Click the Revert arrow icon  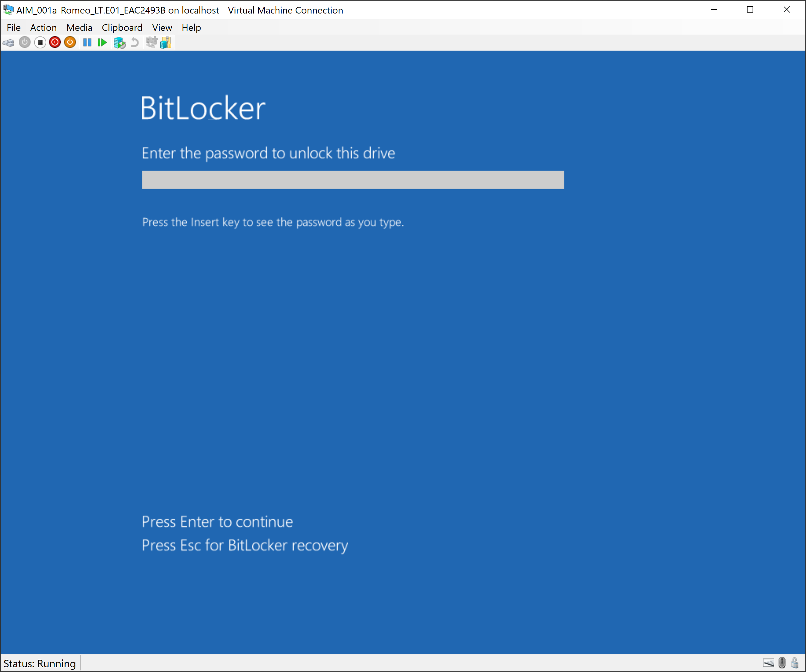[x=135, y=43]
